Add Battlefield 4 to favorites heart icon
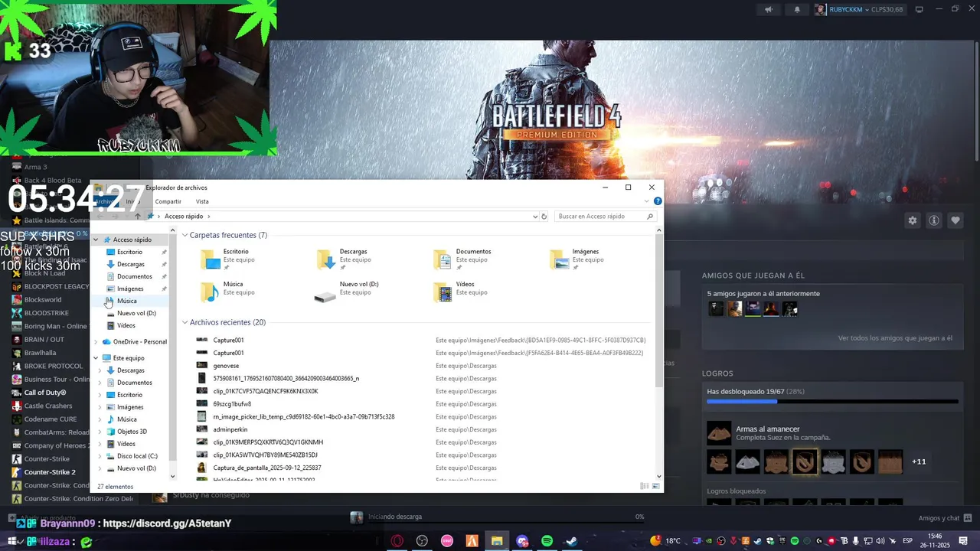This screenshot has height=551, width=980. pyautogui.click(x=955, y=220)
